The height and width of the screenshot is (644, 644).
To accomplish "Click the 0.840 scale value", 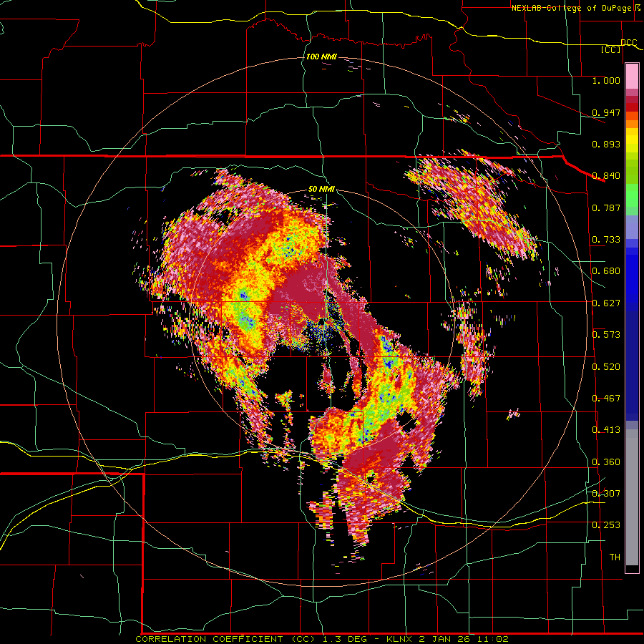I will click(x=606, y=176).
